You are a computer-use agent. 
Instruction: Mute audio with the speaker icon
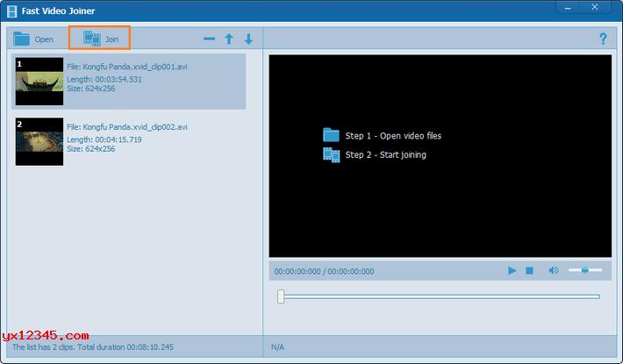[554, 270]
